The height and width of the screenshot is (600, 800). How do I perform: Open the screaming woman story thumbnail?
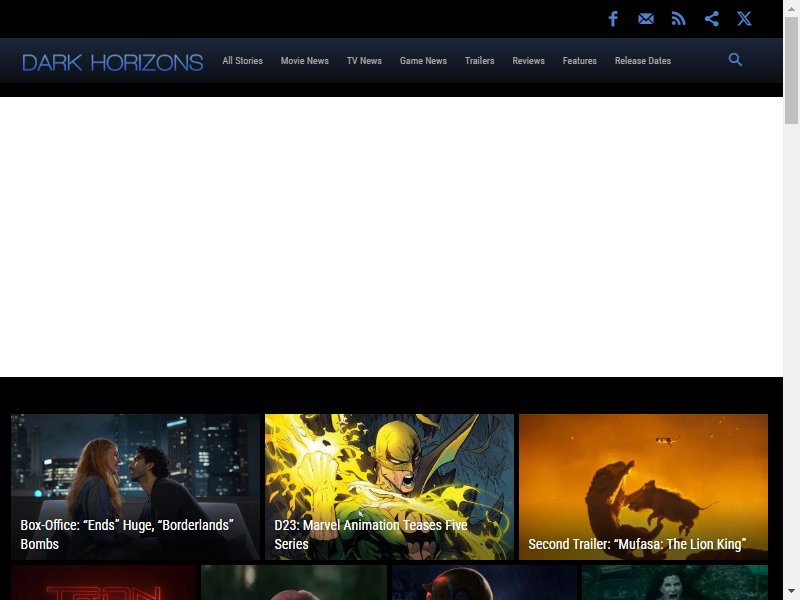675,583
